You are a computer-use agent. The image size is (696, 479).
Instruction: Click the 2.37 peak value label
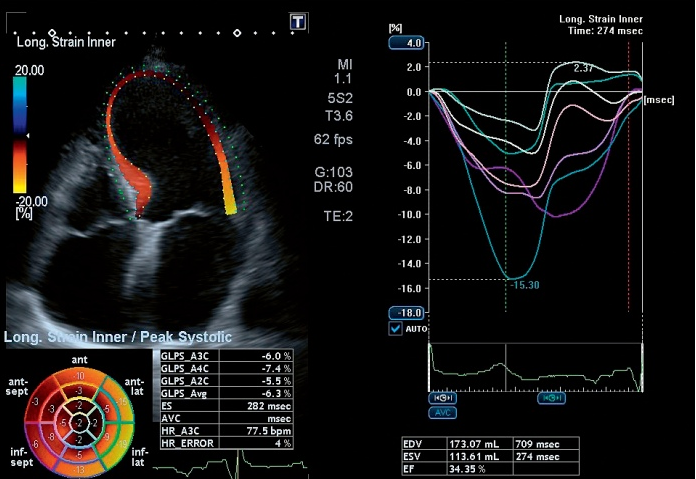pos(585,68)
